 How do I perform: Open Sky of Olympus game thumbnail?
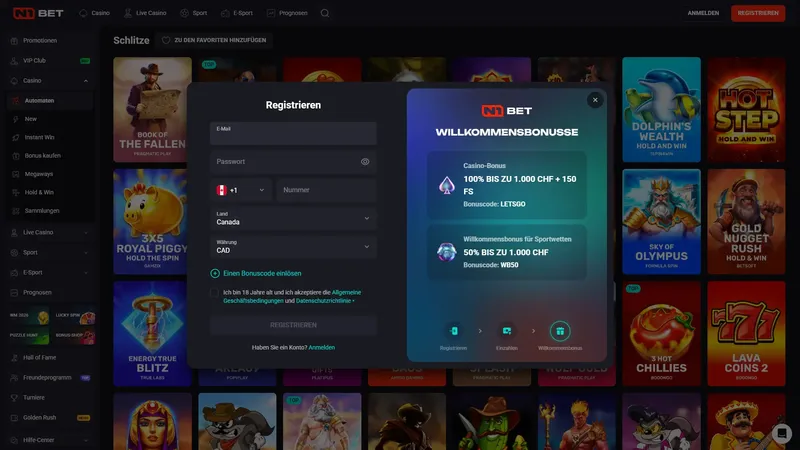click(x=661, y=222)
